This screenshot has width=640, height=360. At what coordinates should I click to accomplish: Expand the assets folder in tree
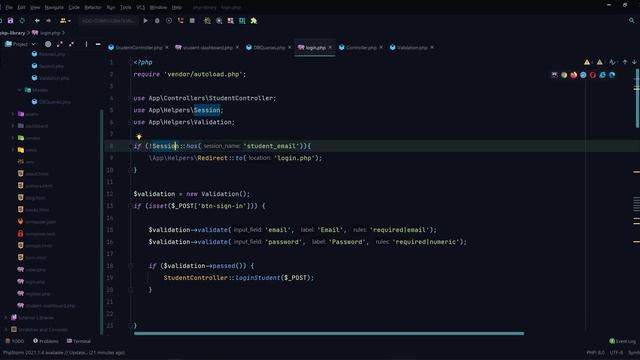[13, 114]
